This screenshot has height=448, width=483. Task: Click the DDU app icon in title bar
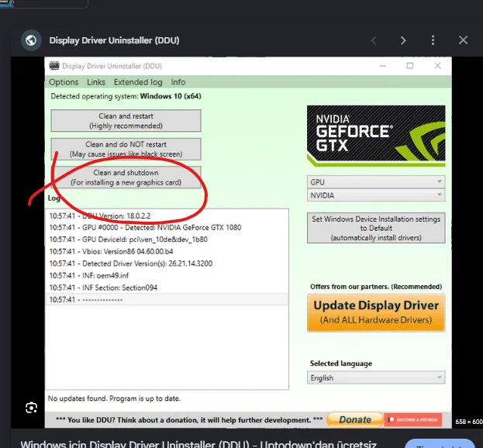click(54, 66)
